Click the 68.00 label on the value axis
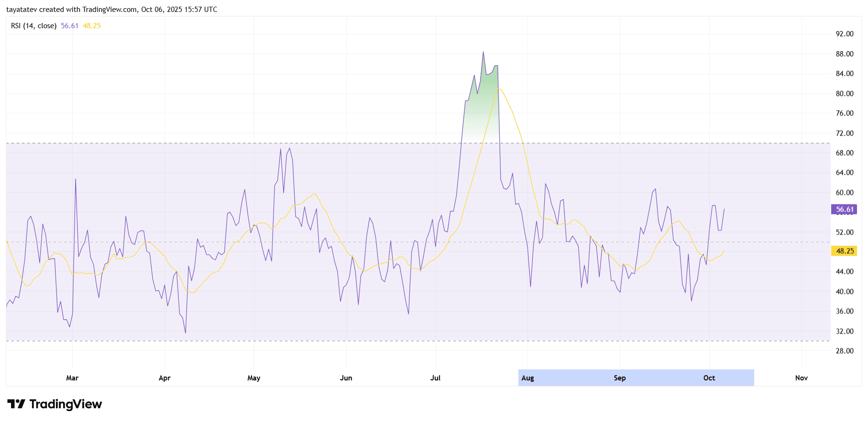Screen dimensions: 868x422 click(844, 153)
